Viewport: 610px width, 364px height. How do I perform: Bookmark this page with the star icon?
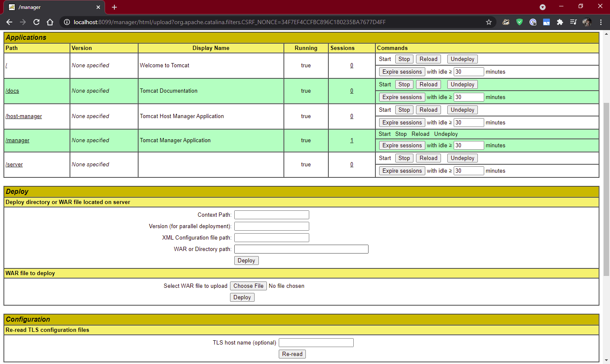489,22
